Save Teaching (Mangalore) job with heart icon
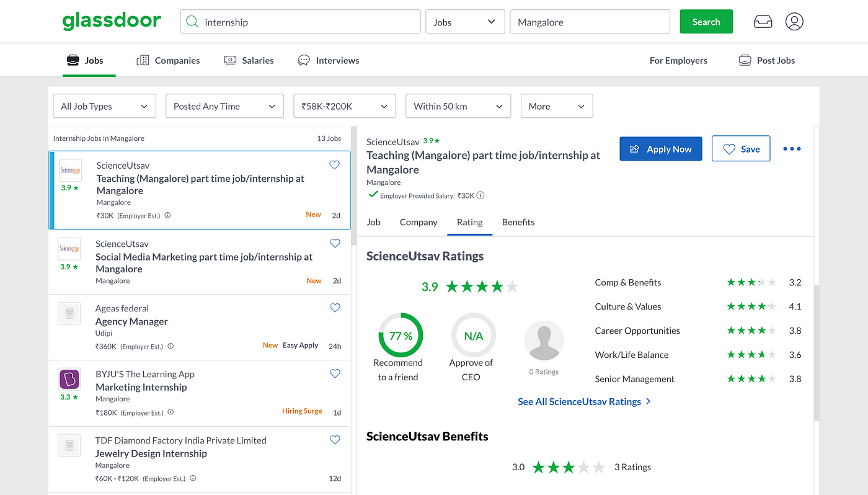 pyautogui.click(x=334, y=165)
